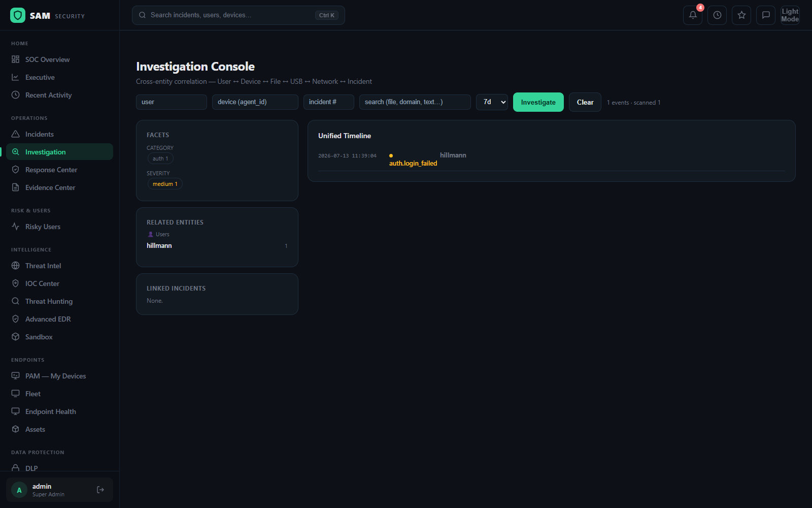
Task: Click the Fleet monitor icon
Action: [16, 394]
